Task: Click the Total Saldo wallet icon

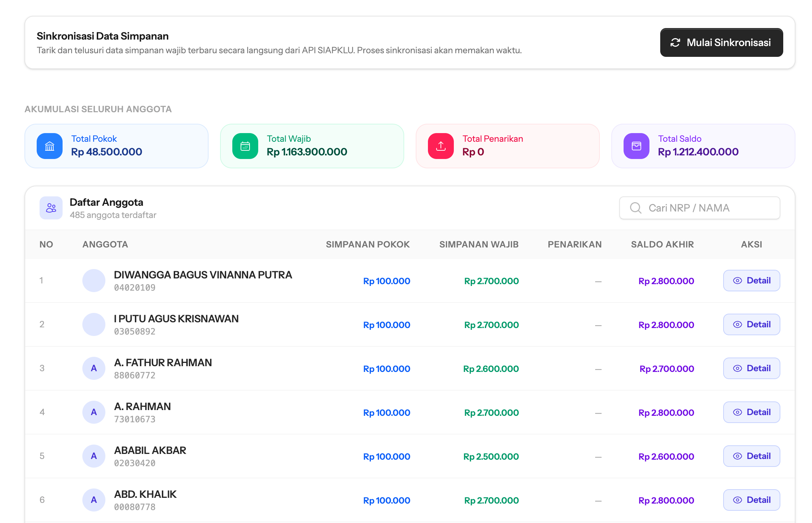Action: [x=637, y=146]
